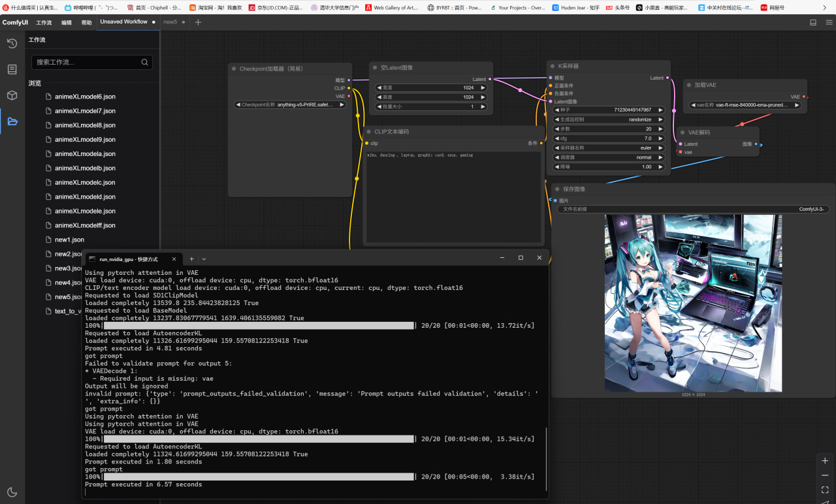836x504 pixels.
Task: Collapse the K采样器 node via its dot
Action: pos(552,67)
